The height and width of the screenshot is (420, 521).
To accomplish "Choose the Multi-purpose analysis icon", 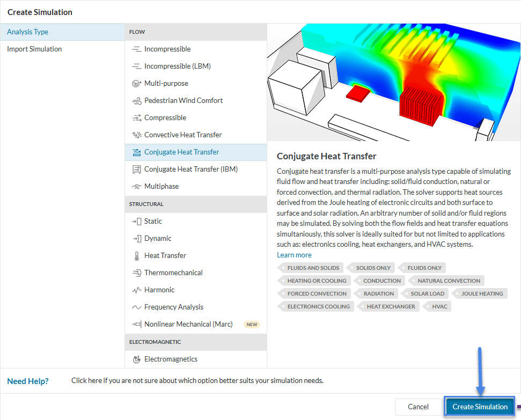I will (x=136, y=84).
